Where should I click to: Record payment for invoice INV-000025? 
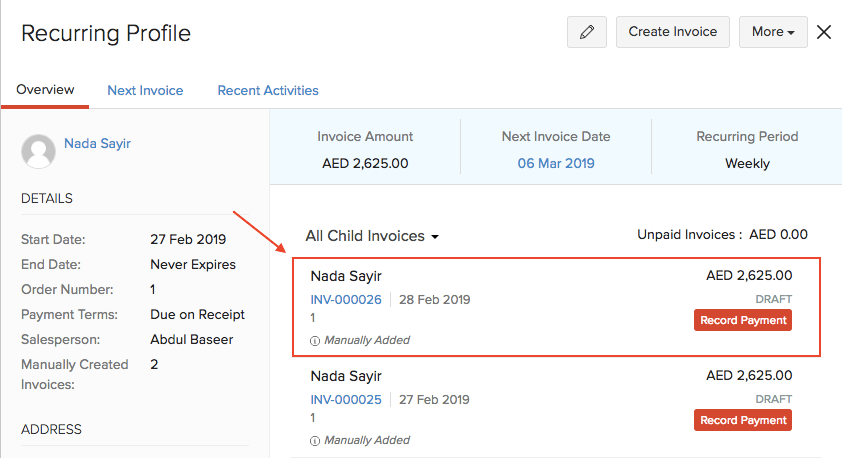click(x=742, y=420)
